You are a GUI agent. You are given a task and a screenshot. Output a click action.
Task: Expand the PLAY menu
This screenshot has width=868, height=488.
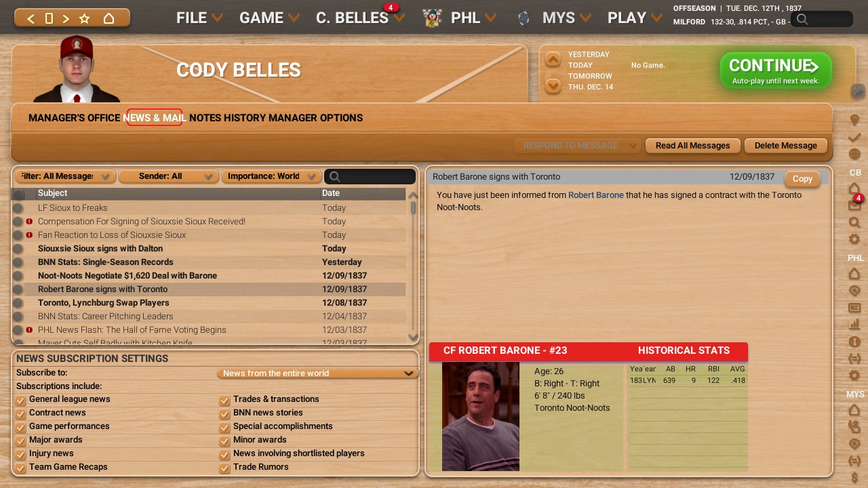point(634,18)
